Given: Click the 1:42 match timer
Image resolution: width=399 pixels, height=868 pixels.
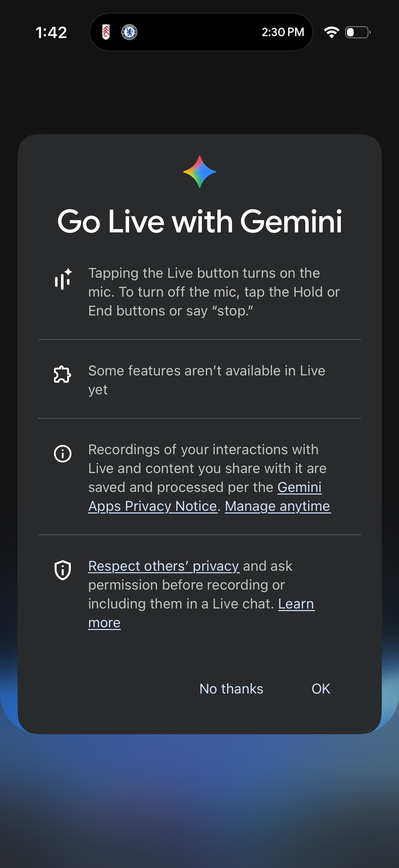Looking at the screenshot, I should tap(51, 32).
